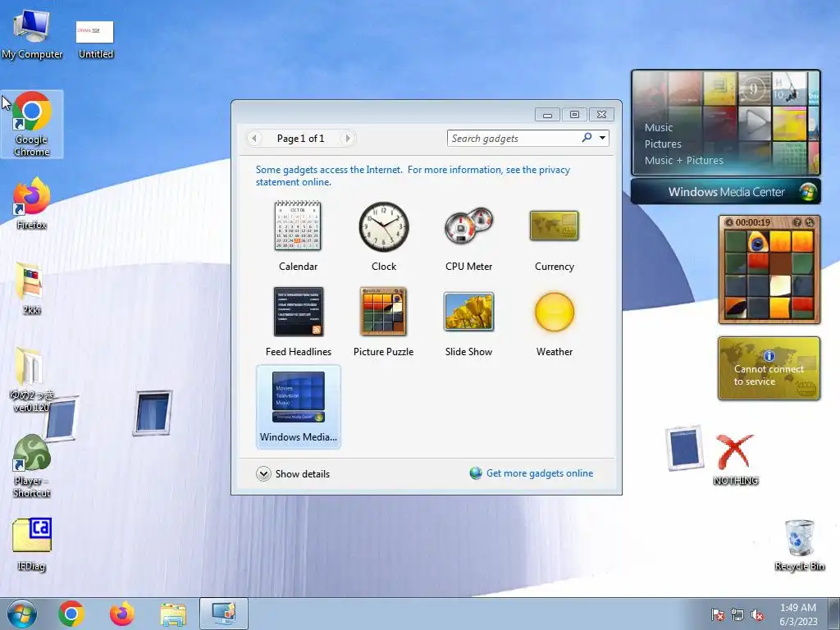Click the network tray icon
Screen dimensions: 840x630
pos(737,615)
